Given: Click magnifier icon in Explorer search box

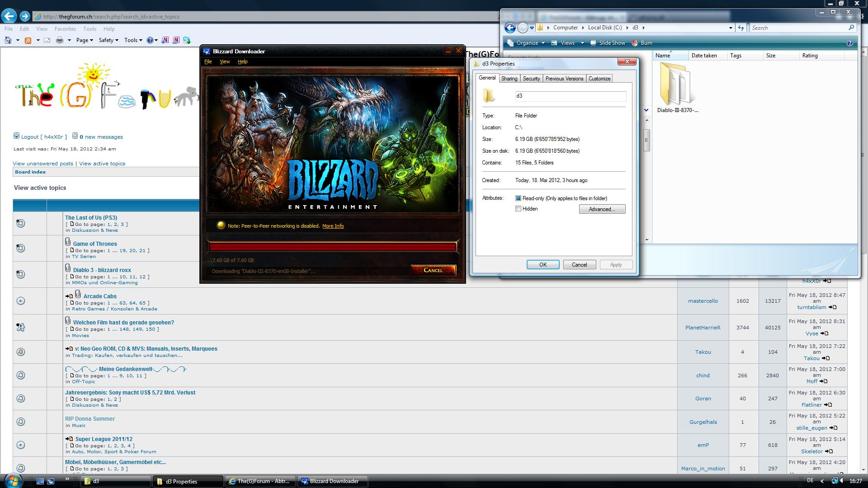Looking at the screenshot, I should click(851, 28).
